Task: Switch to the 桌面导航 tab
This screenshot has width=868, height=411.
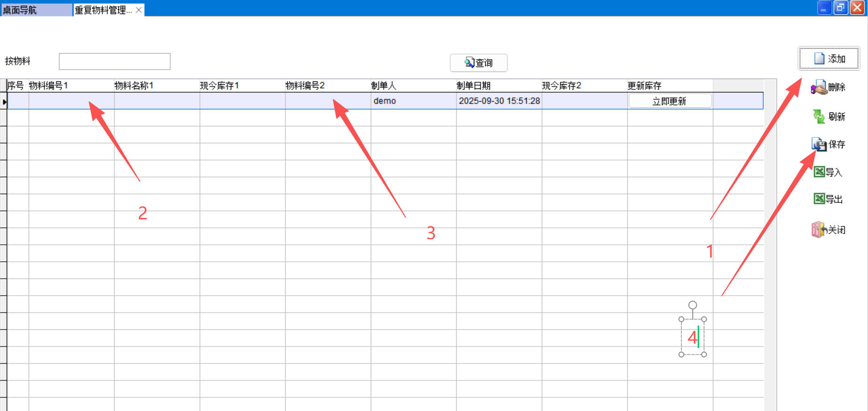Action: pos(36,10)
